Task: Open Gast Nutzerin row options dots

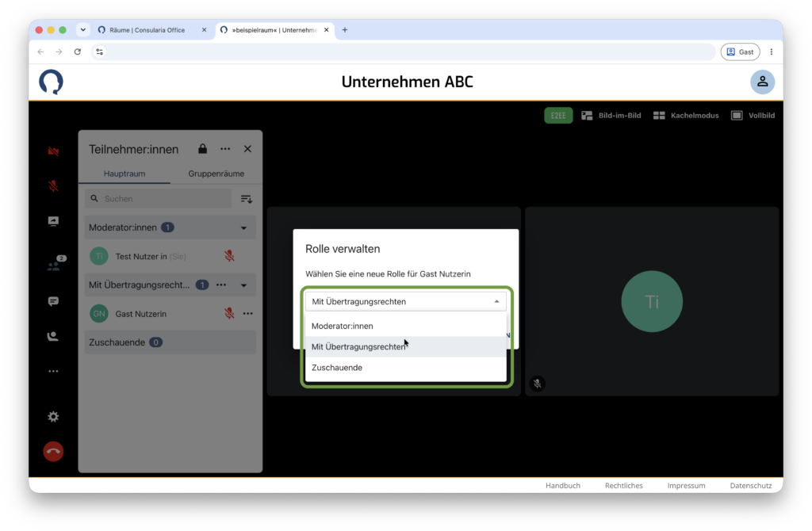Action: [248, 313]
